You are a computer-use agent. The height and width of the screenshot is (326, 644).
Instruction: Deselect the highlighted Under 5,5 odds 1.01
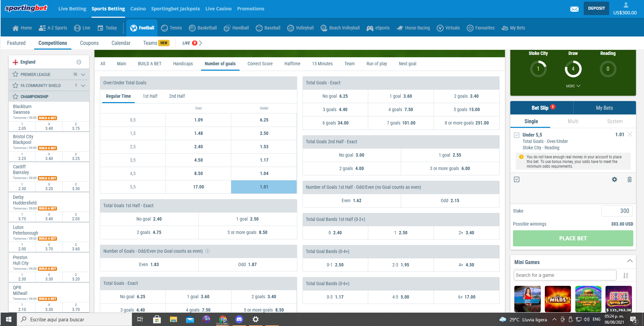tap(264, 187)
